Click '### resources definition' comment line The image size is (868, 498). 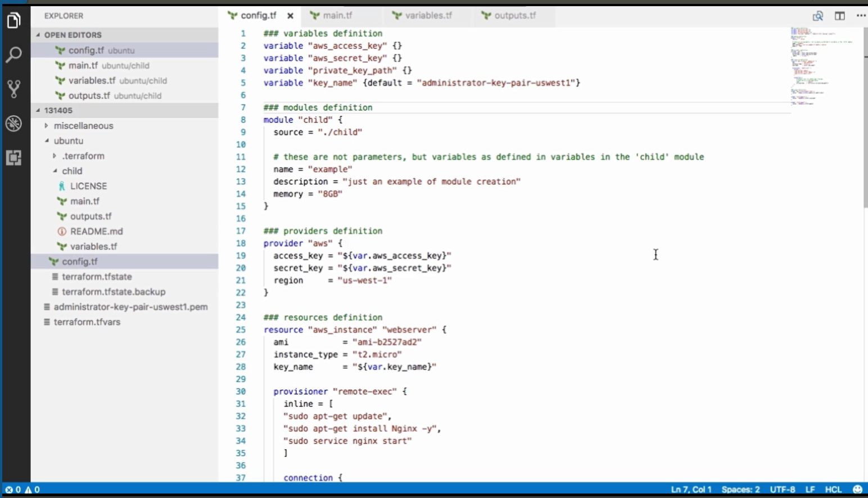click(323, 318)
